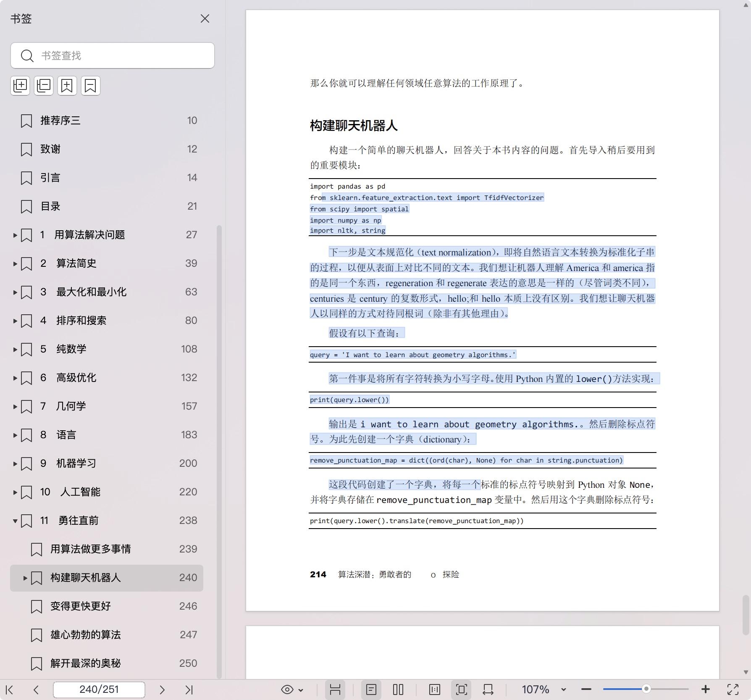Click code line import pandas as pd

tap(347, 186)
